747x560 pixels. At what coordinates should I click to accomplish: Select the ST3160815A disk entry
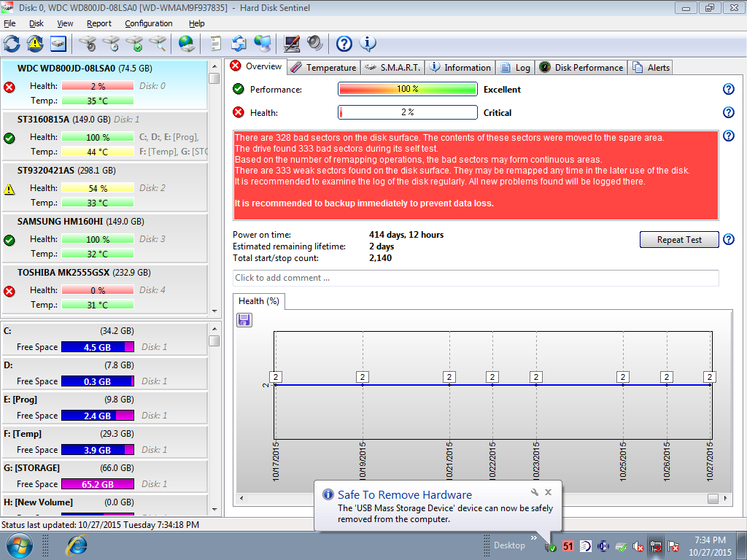point(104,136)
